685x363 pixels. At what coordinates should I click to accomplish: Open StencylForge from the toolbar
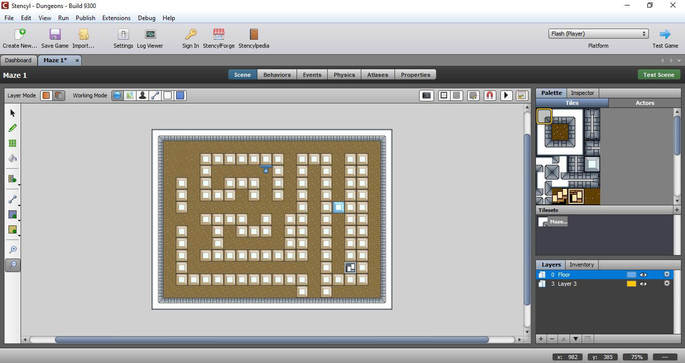(x=218, y=38)
